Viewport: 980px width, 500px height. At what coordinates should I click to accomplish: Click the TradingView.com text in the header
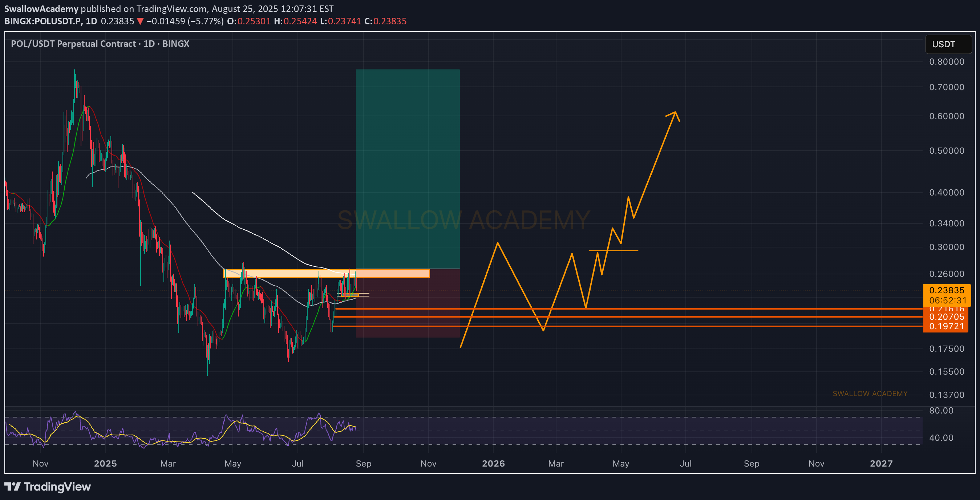point(172,8)
